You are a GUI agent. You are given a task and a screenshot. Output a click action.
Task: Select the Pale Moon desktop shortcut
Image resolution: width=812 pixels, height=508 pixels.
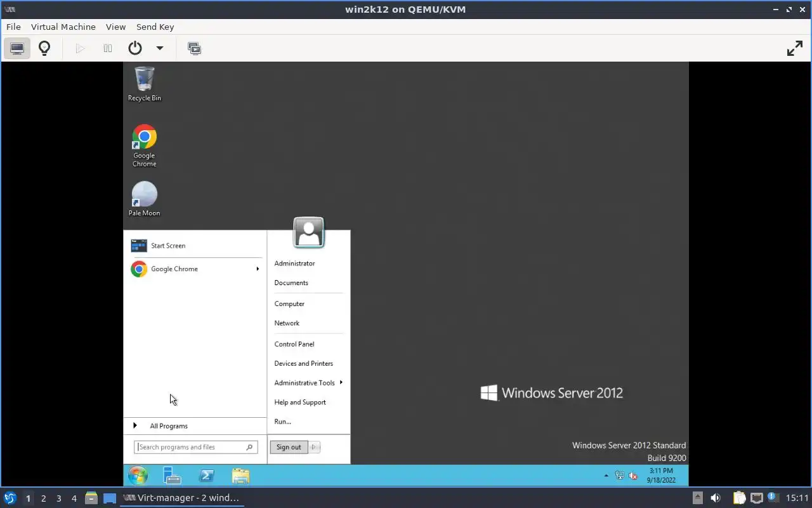click(144, 199)
